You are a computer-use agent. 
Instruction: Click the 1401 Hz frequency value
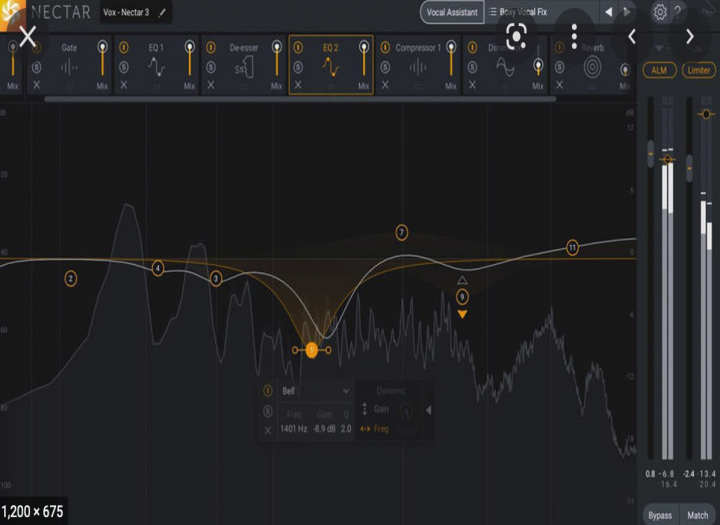coord(293,429)
